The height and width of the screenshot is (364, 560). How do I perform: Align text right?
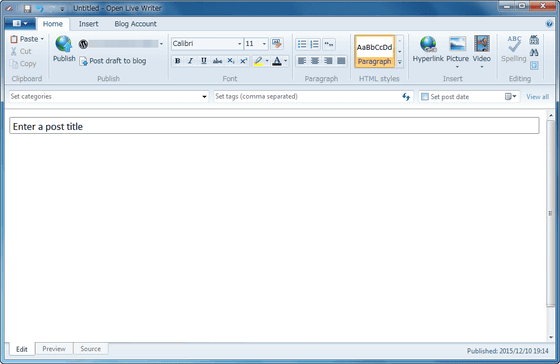328,61
